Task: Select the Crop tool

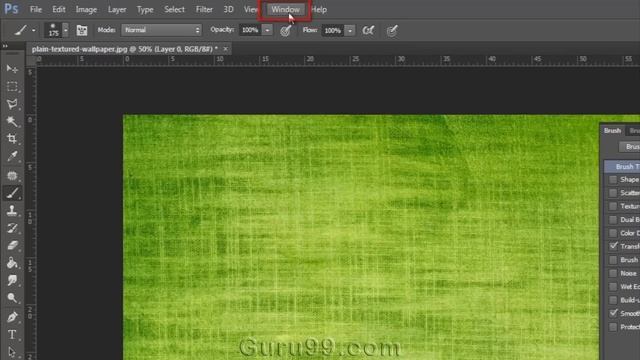Action: (x=12, y=139)
